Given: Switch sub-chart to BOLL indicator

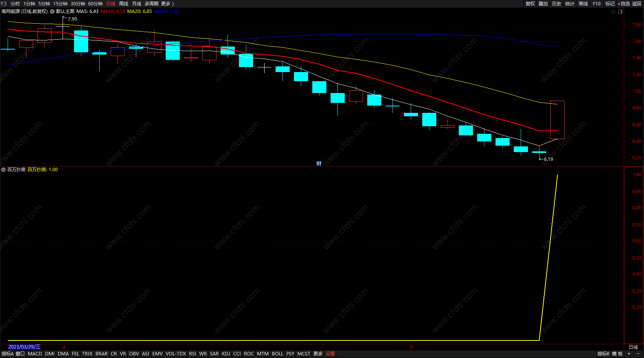Looking at the screenshot, I should point(278,354).
